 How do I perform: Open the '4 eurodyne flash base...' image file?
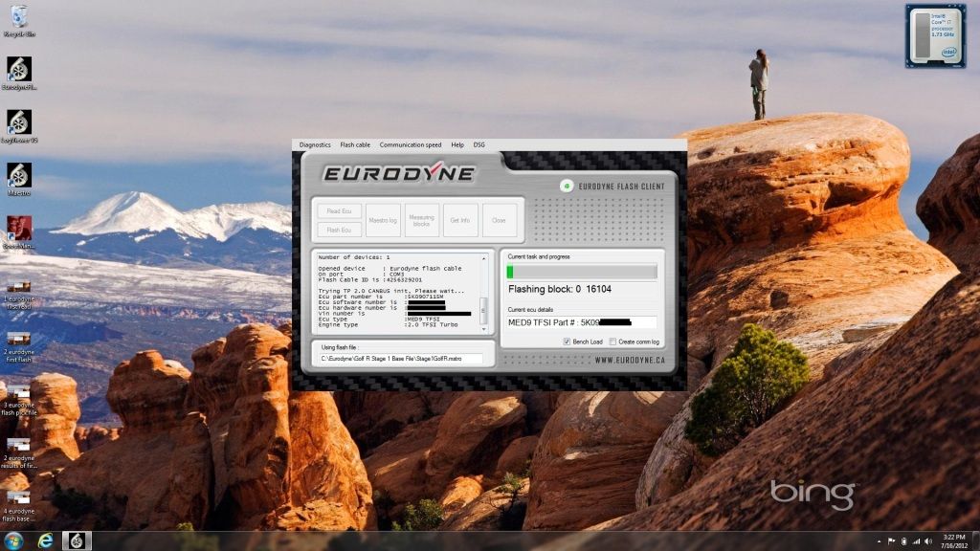[19, 507]
